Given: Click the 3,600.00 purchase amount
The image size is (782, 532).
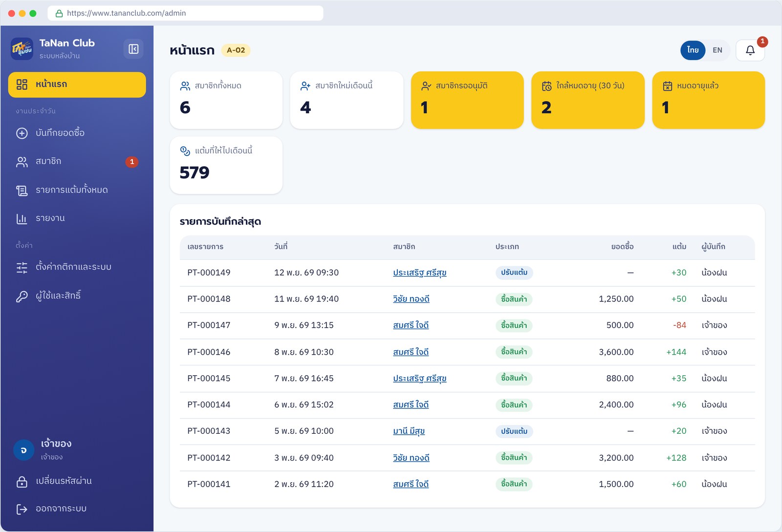Looking at the screenshot, I should (616, 352).
